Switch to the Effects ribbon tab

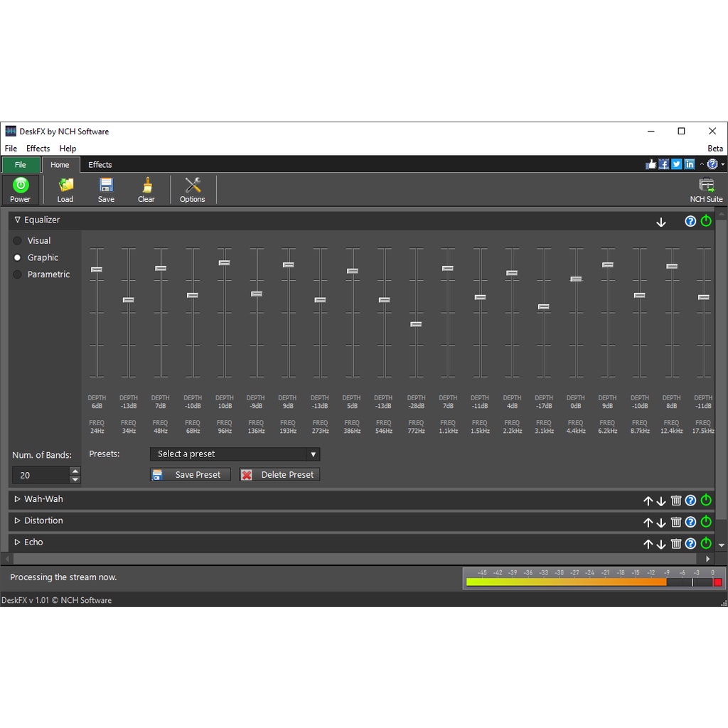click(100, 165)
